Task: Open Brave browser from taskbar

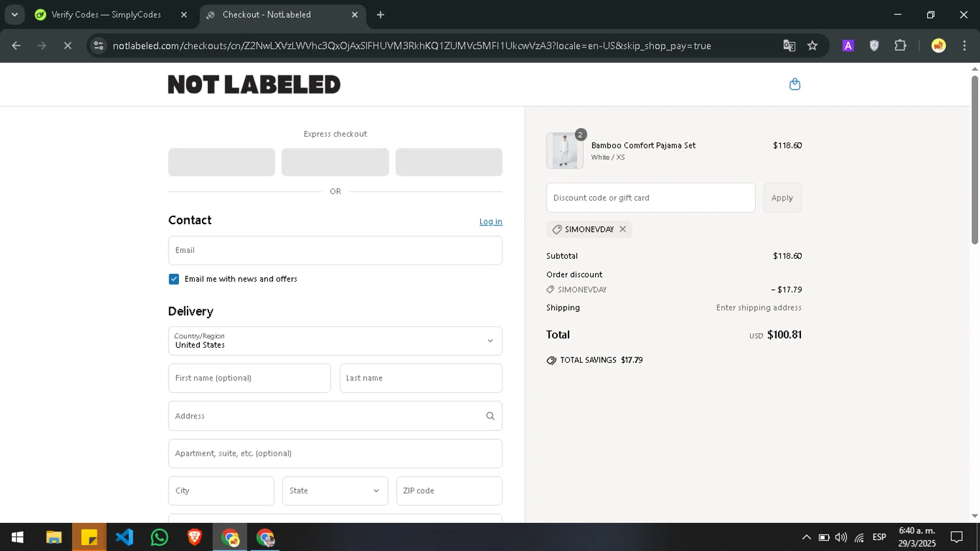Action: coord(195,537)
